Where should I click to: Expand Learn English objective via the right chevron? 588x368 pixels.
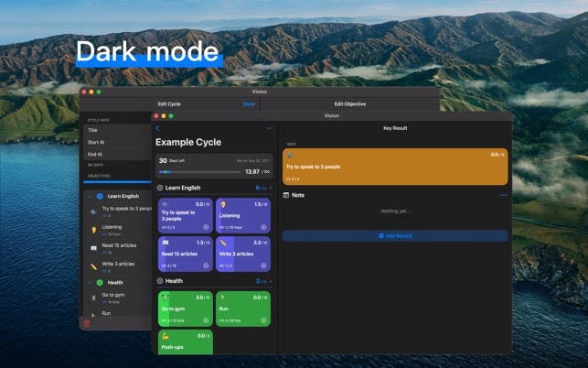click(x=271, y=188)
